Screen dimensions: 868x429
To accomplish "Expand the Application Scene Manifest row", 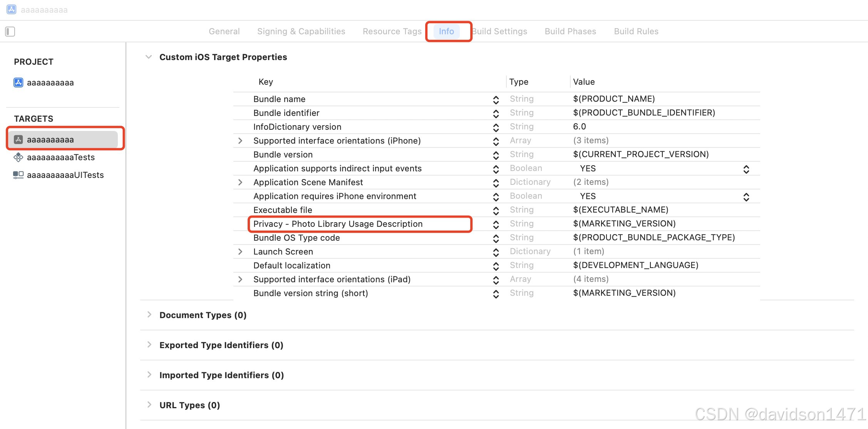I will coord(240,183).
